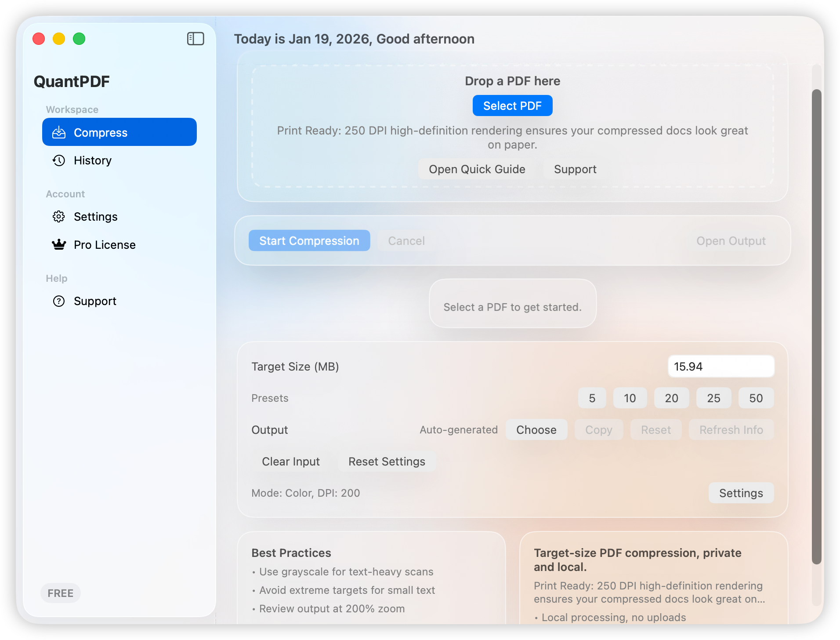The width and height of the screenshot is (840, 640).
Task: Click Clear Input
Action: 290,461
